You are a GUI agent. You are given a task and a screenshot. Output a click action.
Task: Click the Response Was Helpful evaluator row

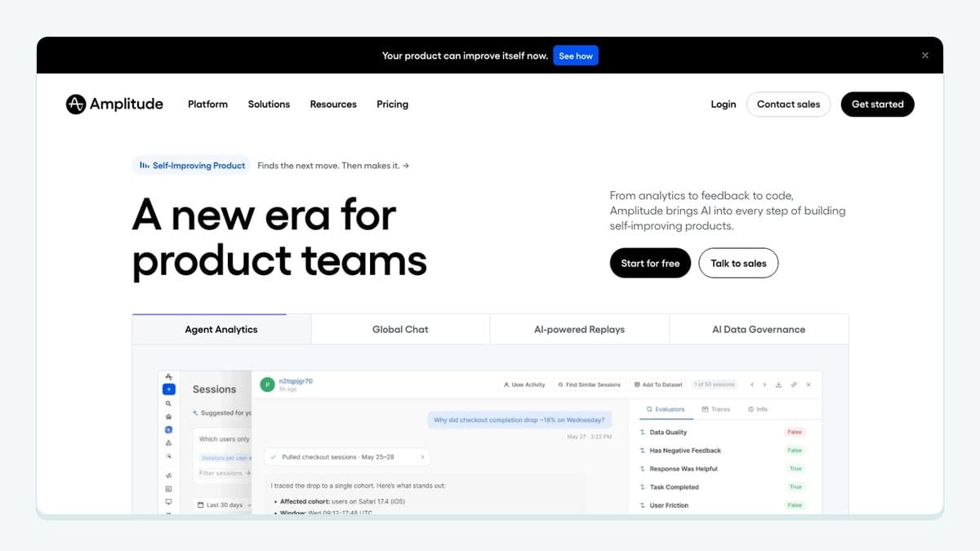click(722, 469)
